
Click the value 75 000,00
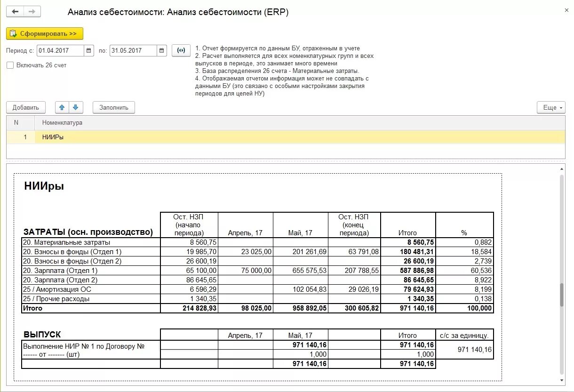pyautogui.click(x=256, y=271)
